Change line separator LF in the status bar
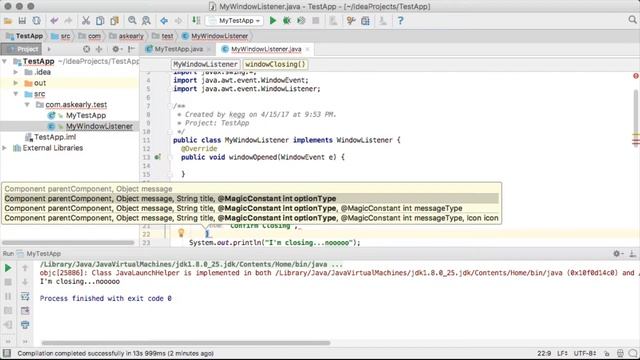640x360 pixels. pyautogui.click(x=562, y=353)
